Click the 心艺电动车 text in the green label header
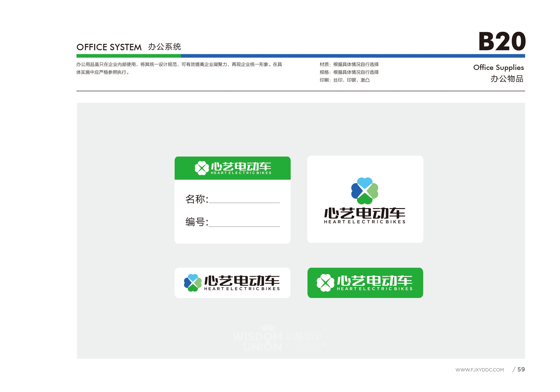This screenshot has width=560, height=392. point(241,167)
